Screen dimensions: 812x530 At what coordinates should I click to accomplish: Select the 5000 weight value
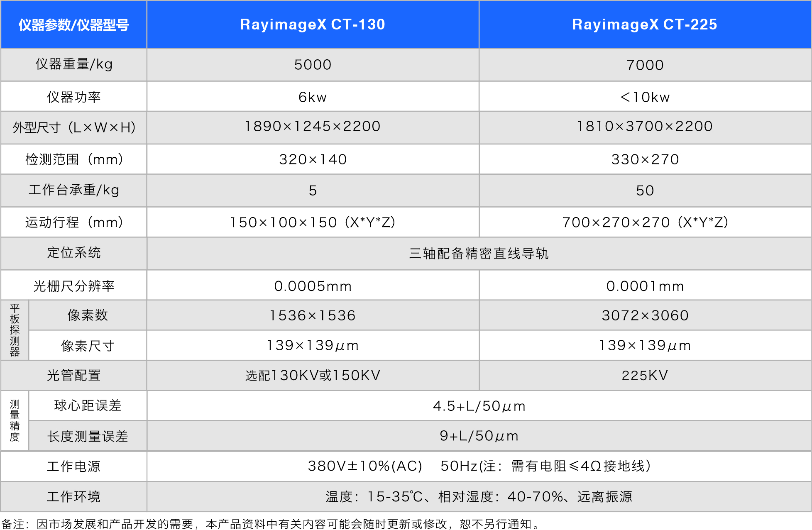click(x=313, y=65)
